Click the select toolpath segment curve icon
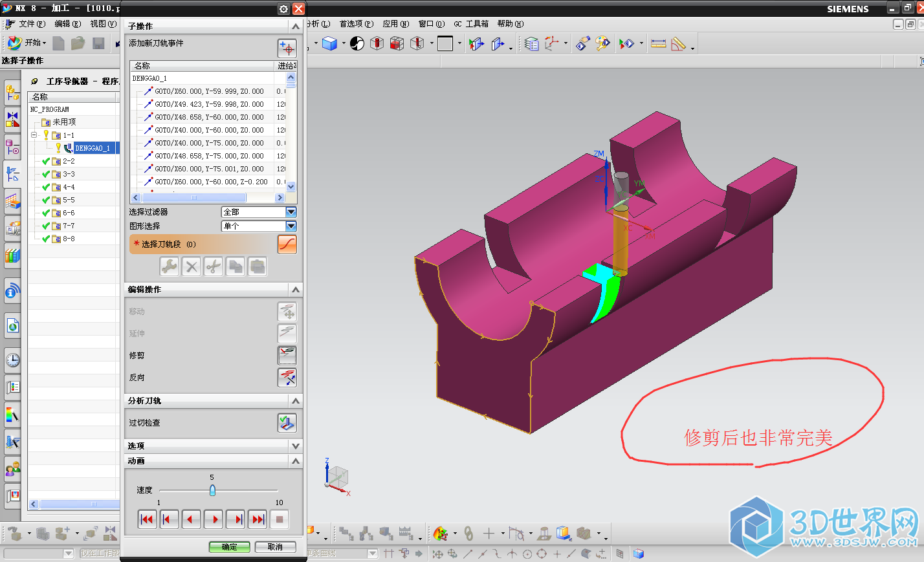This screenshot has height=562, width=924. tap(287, 244)
